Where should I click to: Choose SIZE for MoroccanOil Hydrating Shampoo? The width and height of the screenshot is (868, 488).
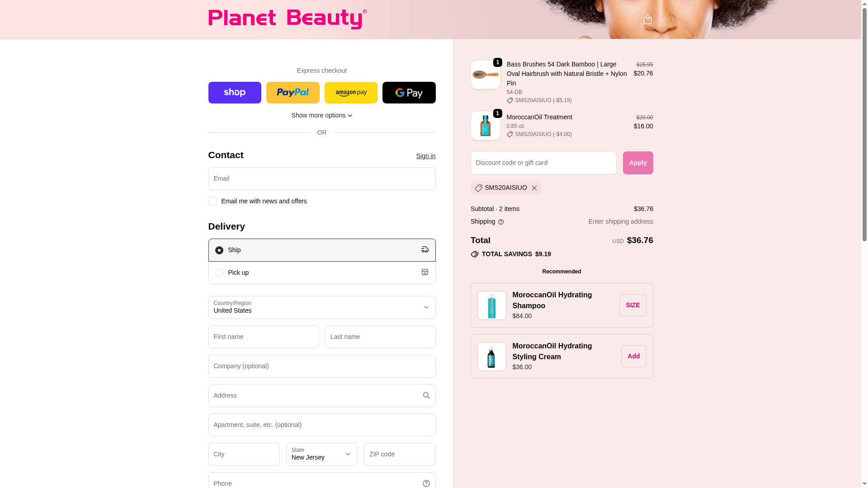pyautogui.click(x=633, y=305)
